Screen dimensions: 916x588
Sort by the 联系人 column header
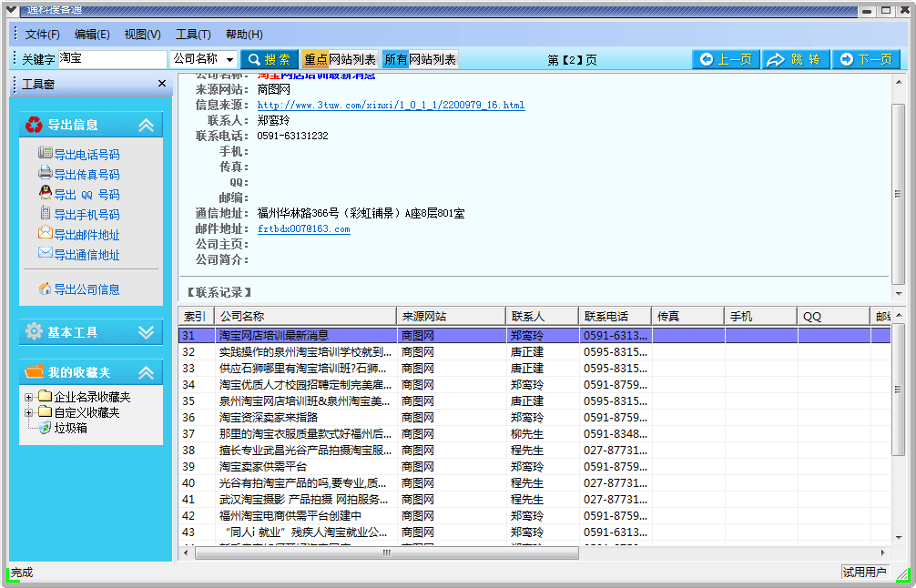[542, 317]
